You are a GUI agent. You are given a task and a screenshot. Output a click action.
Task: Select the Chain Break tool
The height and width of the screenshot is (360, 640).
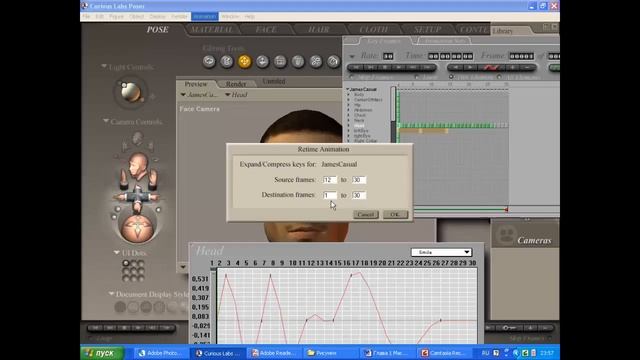(316, 61)
